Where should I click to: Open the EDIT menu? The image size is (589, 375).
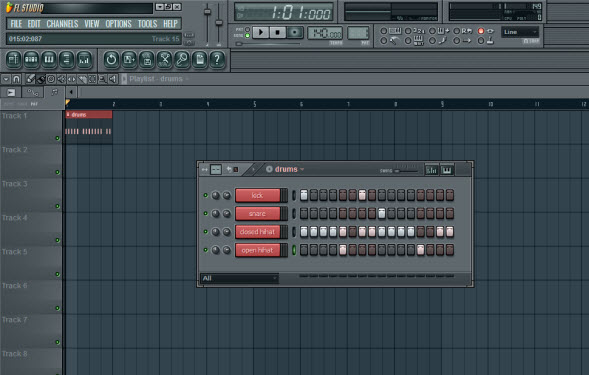coord(34,24)
